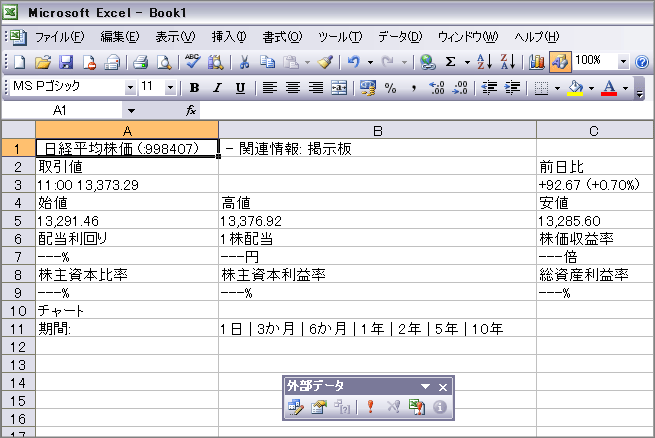Save the workbook with the floppy disk icon
655x438 pixels.
pos(66,63)
